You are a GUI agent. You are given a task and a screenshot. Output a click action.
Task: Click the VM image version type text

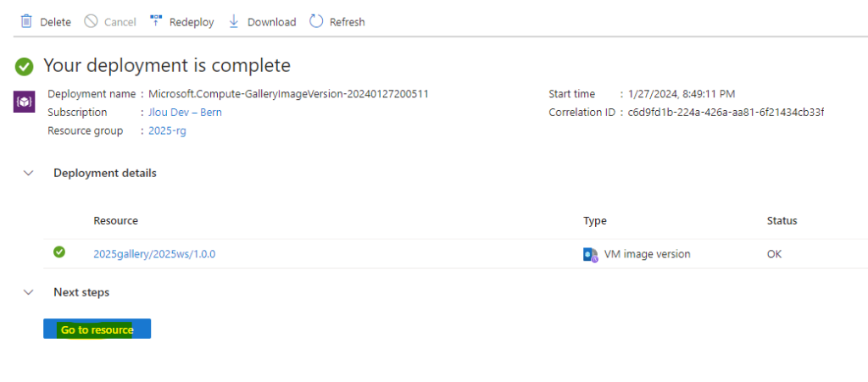coord(647,254)
